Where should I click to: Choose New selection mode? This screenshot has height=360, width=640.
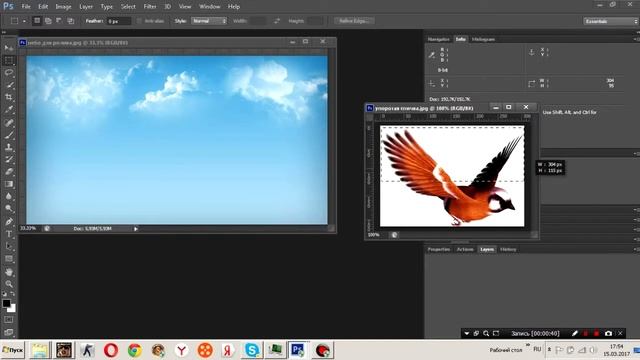37,20
